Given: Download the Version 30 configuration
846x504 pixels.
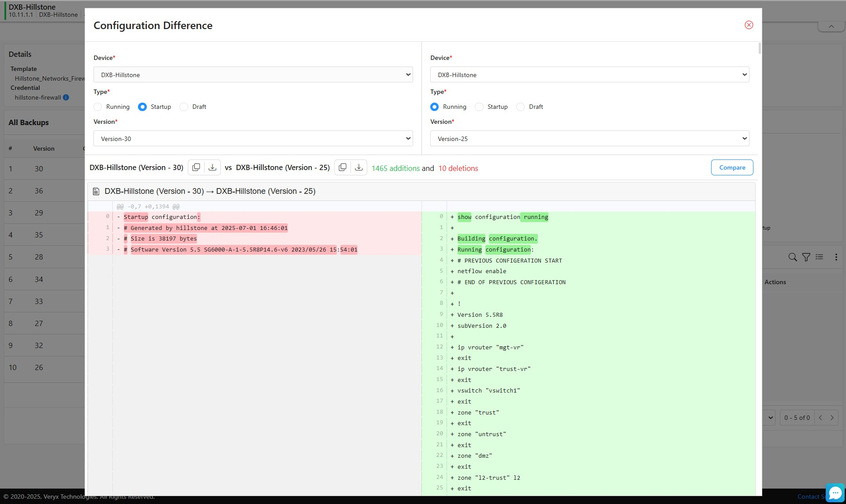Looking at the screenshot, I should click(212, 167).
